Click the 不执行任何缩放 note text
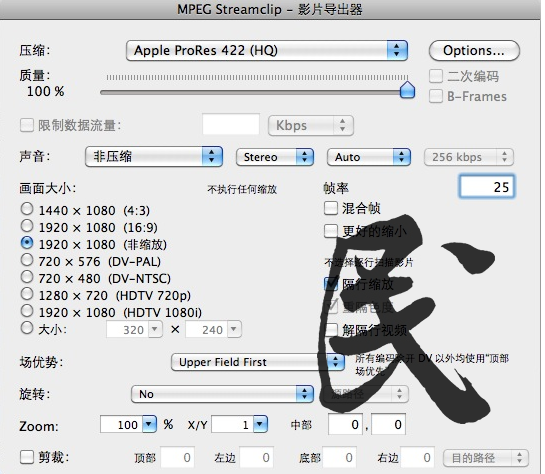The image size is (545, 474). (x=242, y=189)
